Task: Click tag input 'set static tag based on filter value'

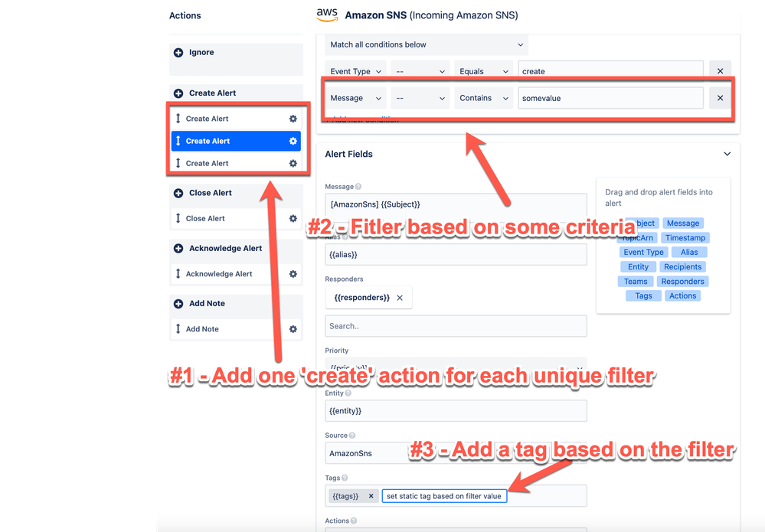Action: 444,496
